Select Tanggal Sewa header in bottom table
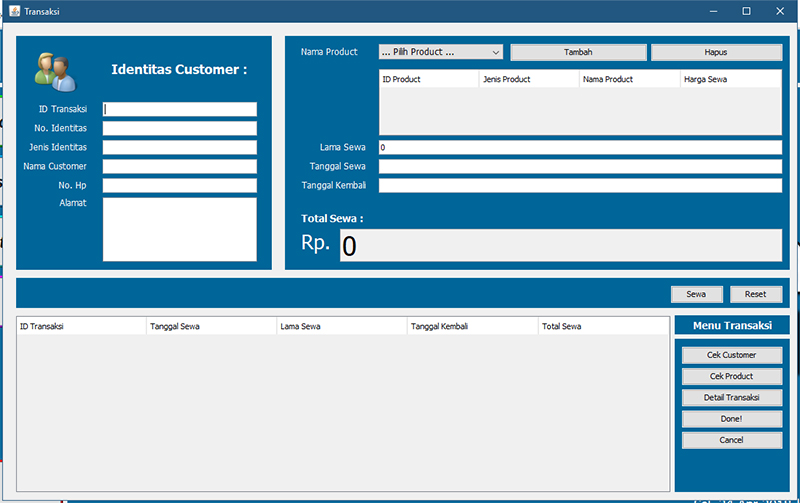This screenshot has width=800, height=503. (x=212, y=326)
